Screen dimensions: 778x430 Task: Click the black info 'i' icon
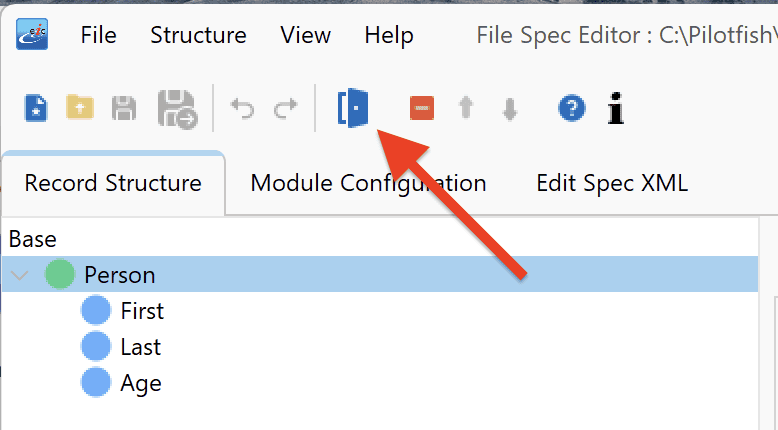pyautogui.click(x=616, y=108)
